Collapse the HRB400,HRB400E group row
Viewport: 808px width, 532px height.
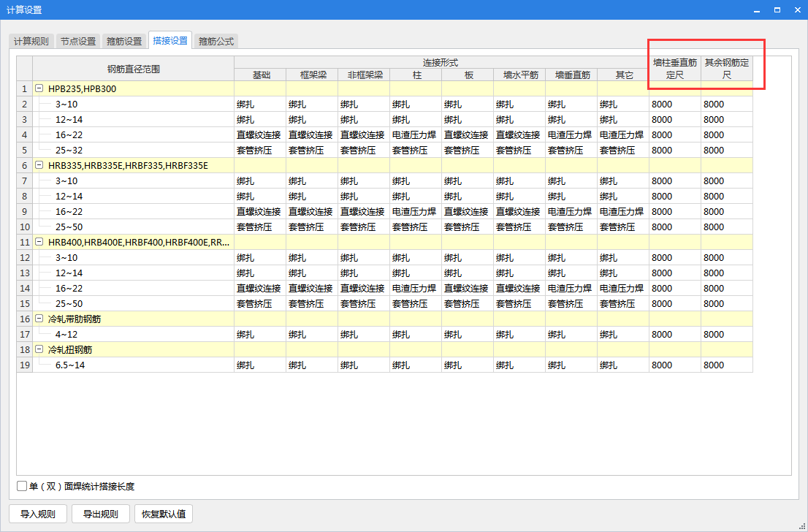39,242
